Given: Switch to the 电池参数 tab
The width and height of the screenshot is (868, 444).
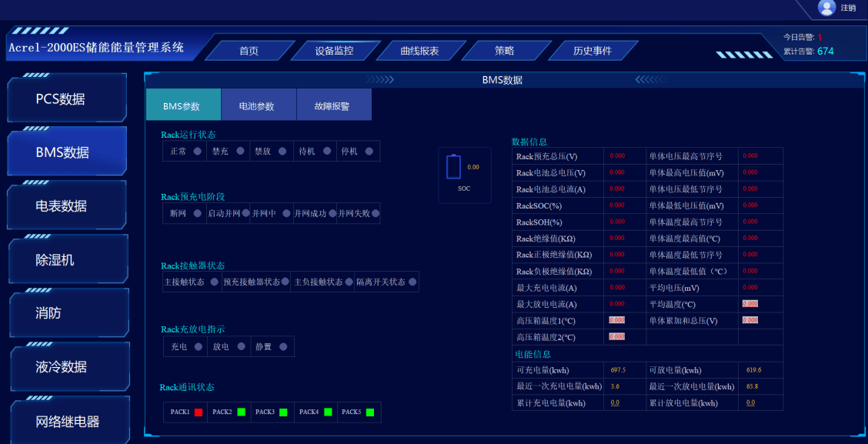Looking at the screenshot, I should pos(257,105).
